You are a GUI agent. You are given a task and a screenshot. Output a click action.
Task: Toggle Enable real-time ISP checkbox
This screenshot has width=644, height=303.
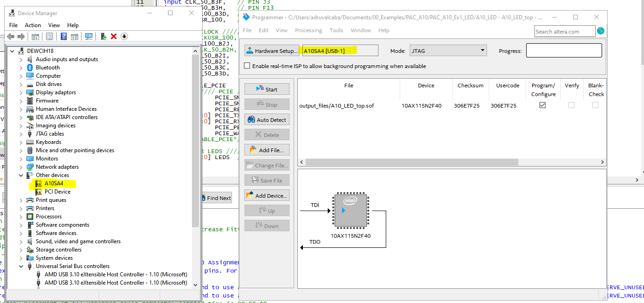(x=247, y=66)
